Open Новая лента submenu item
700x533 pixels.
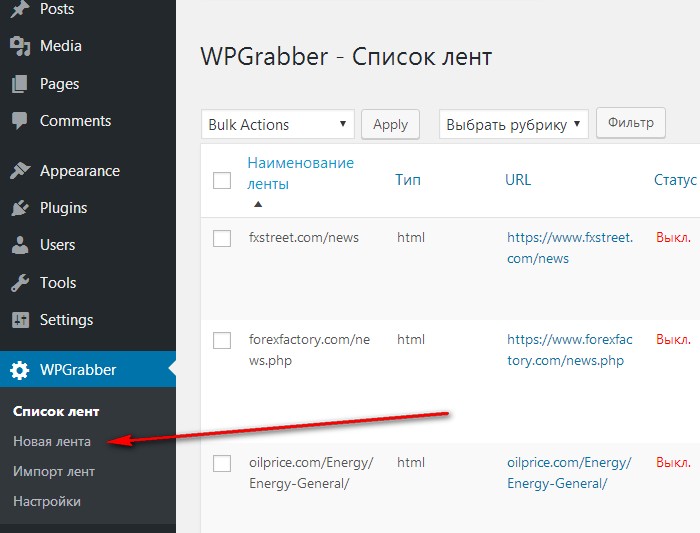pos(52,441)
